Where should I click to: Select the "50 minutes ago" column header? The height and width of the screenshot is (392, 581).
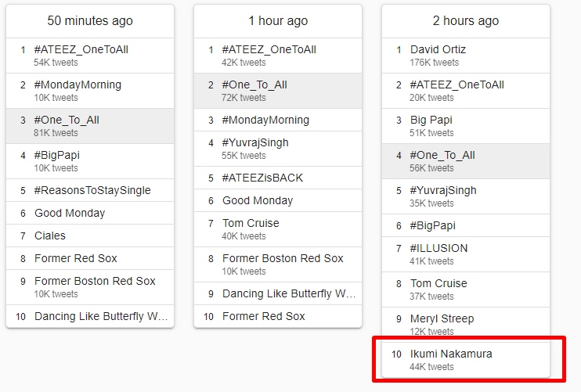click(90, 21)
